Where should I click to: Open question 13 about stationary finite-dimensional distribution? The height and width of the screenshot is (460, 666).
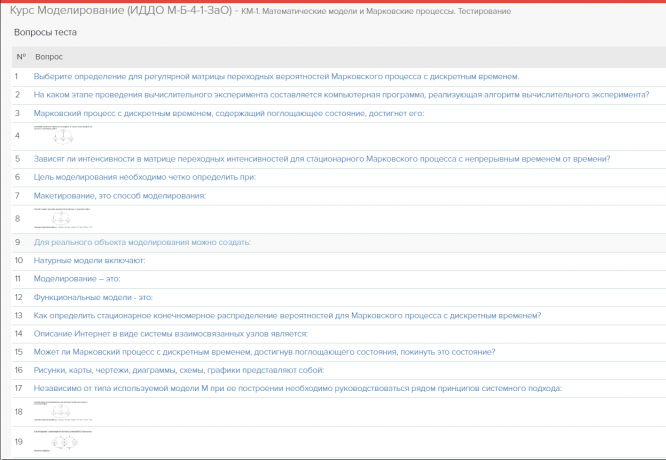(x=287, y=316)
